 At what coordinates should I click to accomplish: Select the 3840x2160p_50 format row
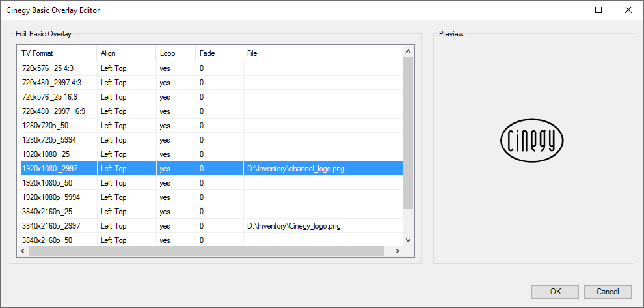211,240
